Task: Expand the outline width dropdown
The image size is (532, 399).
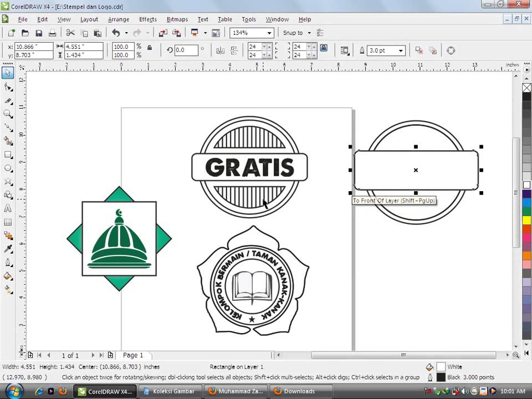Action: tap(400, 50)
